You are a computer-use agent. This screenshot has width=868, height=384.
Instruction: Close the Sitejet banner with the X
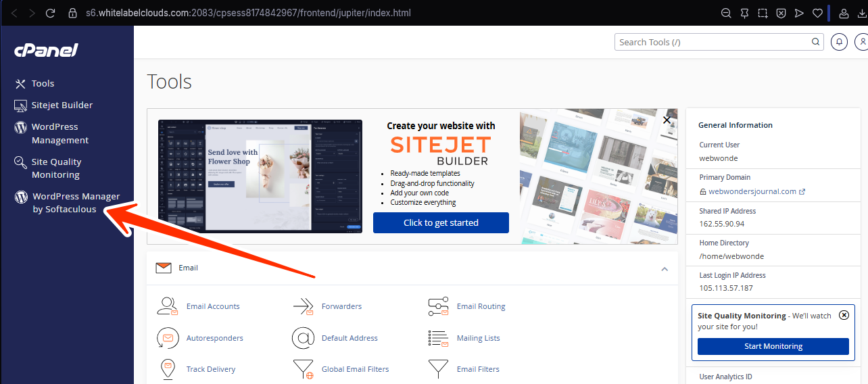667,120
